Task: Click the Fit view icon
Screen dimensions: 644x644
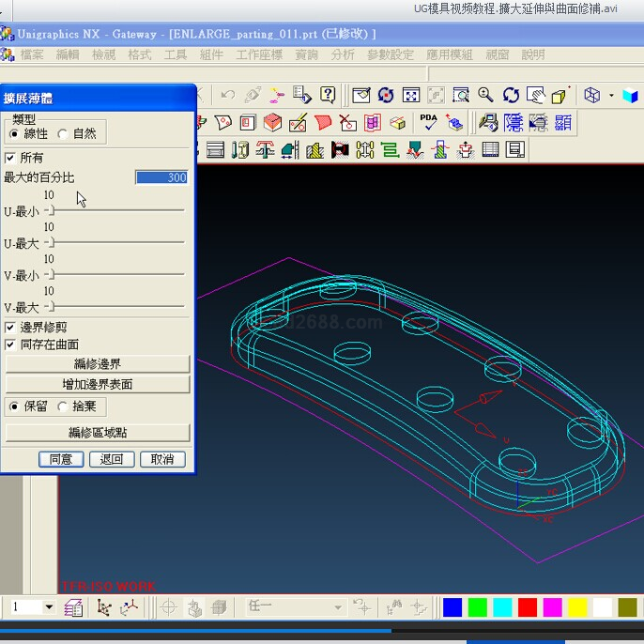Action: 410,95
